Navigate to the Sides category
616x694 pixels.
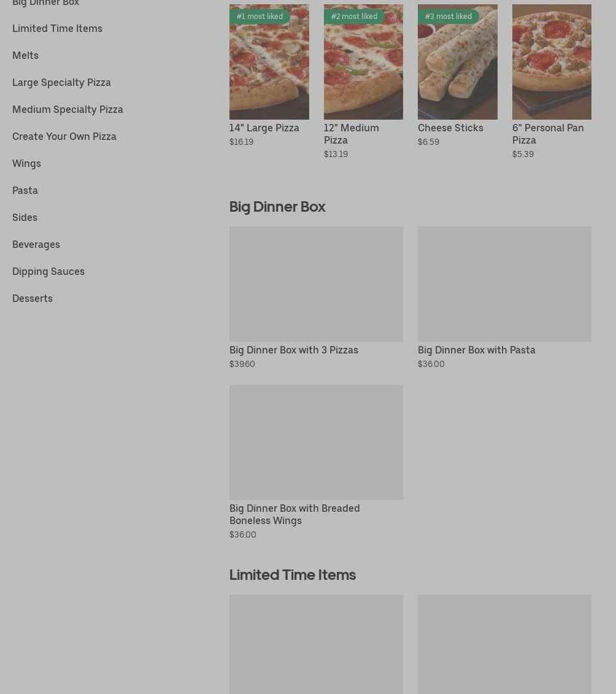pos(25,217)
